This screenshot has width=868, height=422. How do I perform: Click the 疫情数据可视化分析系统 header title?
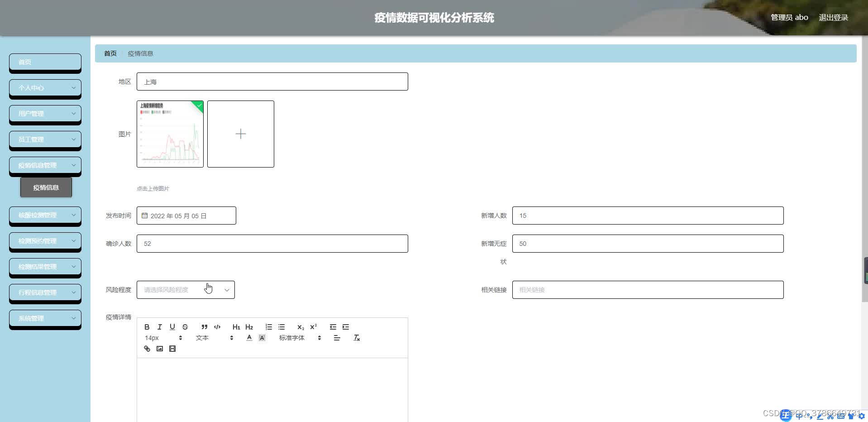pyautogui.click(x=434, y=18)
